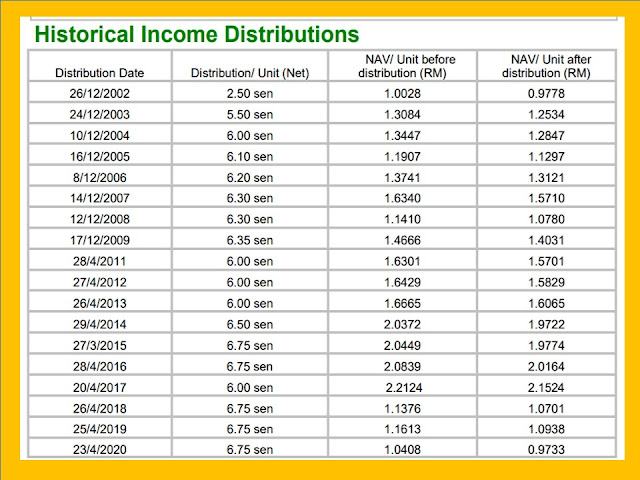The image size is (640, 480).
Task: Click the '6.20 sen' cell
Action: (250, 178)
